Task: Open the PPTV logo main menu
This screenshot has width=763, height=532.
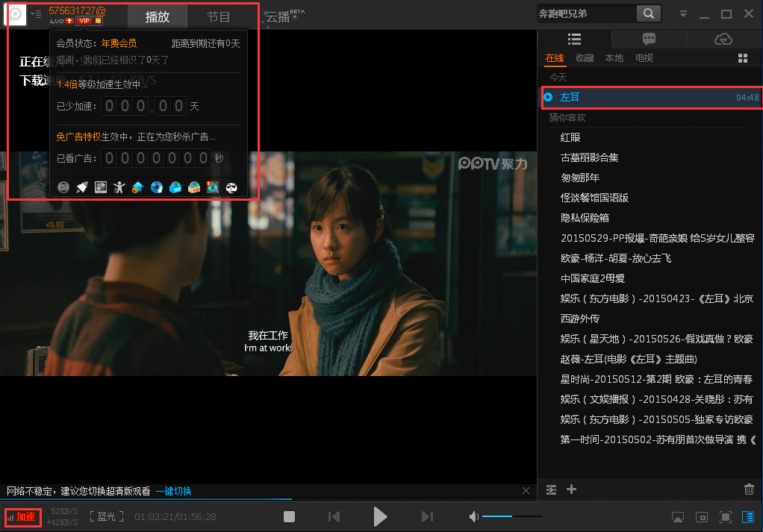Action: [15, 14]
